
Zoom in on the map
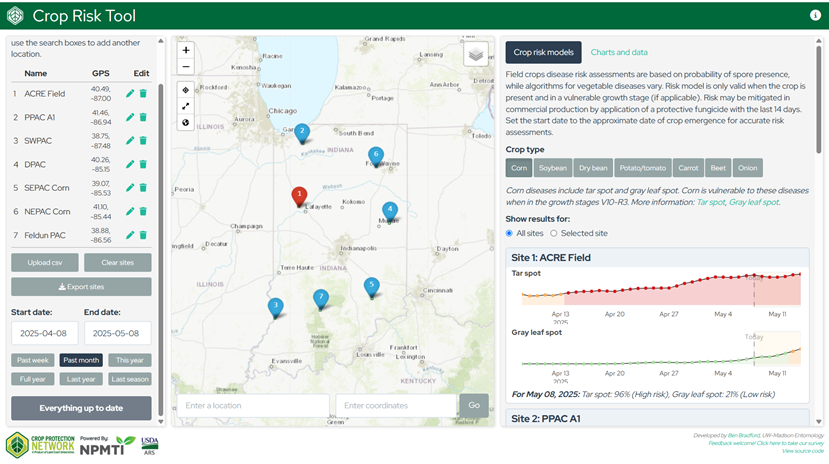coord(186,50)
